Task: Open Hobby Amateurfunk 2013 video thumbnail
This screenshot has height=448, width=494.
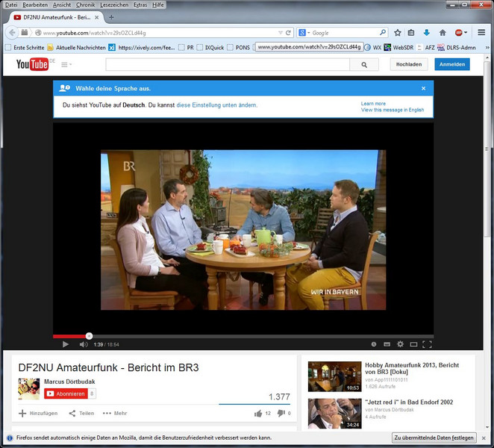Action: (x=334, y=376)
